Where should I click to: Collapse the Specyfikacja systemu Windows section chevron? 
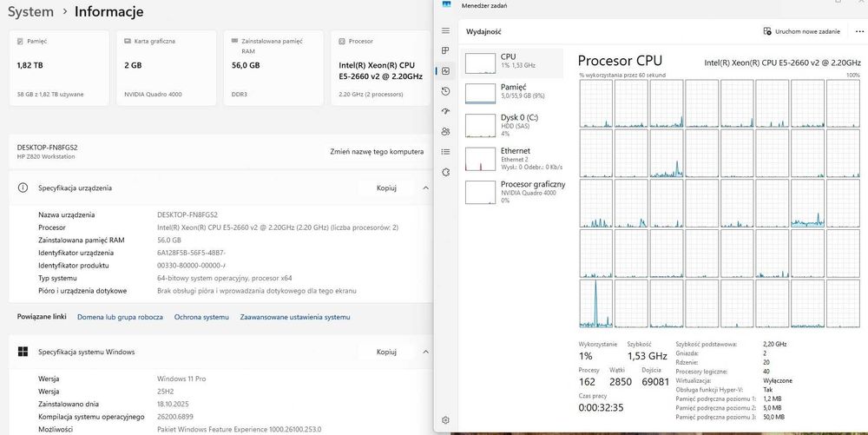click(425, 352)
